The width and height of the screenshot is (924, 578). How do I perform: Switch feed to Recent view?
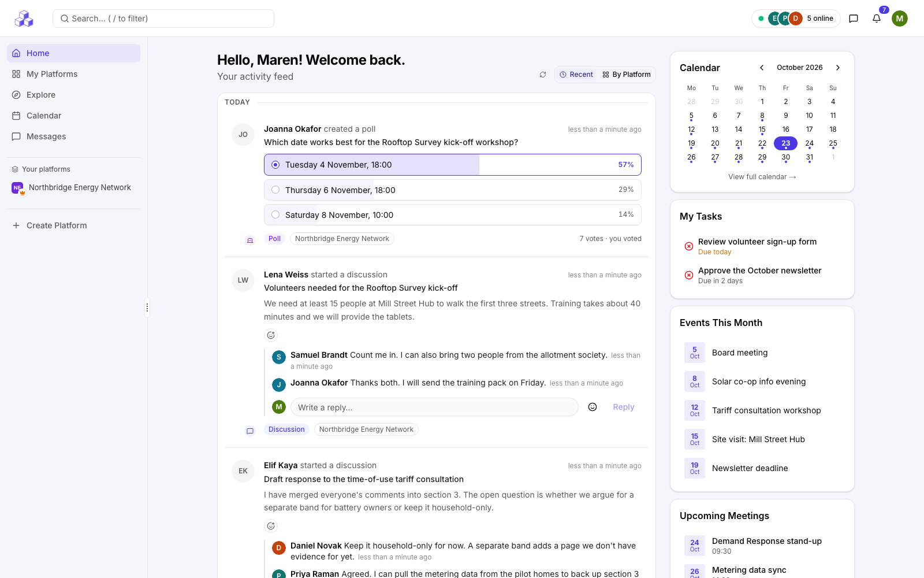(x=576, y=75)
